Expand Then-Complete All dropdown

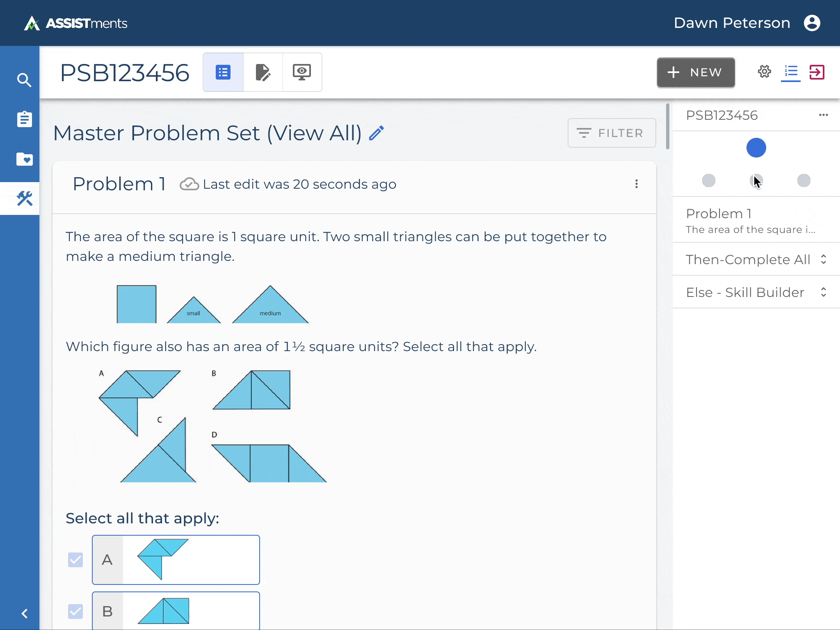[823, 259]
